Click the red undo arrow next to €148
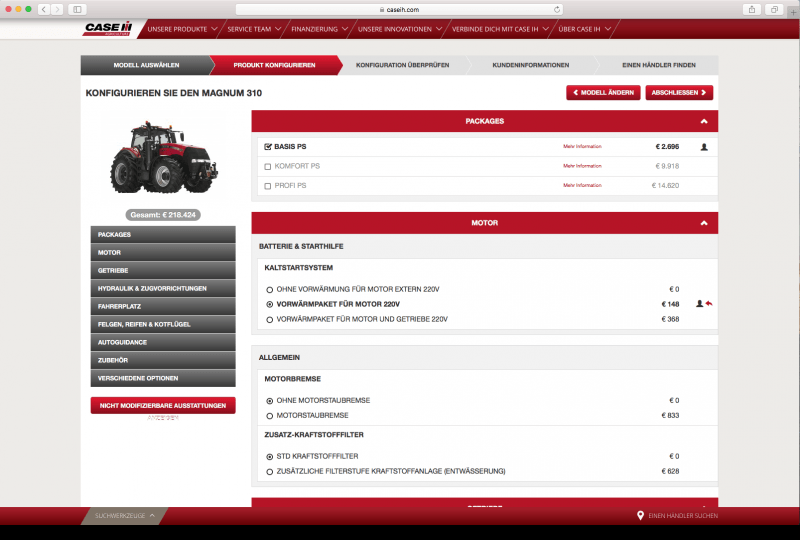 [x=709, y=304]
